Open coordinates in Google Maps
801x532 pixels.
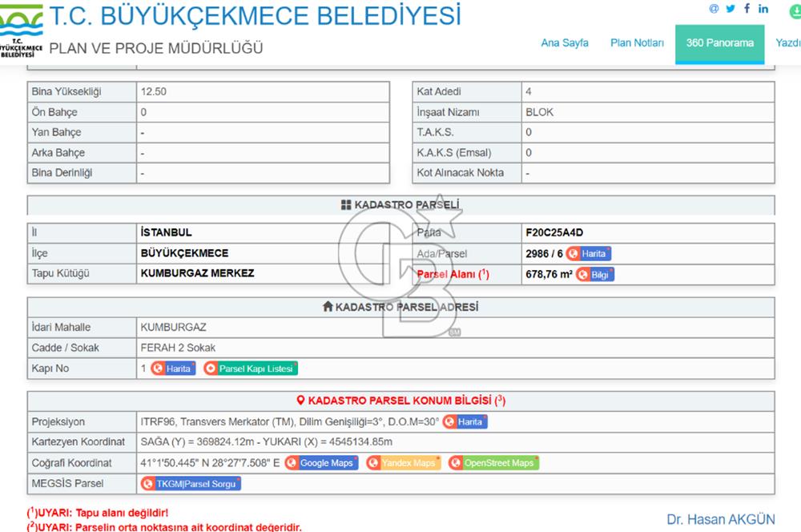point(320,463)
